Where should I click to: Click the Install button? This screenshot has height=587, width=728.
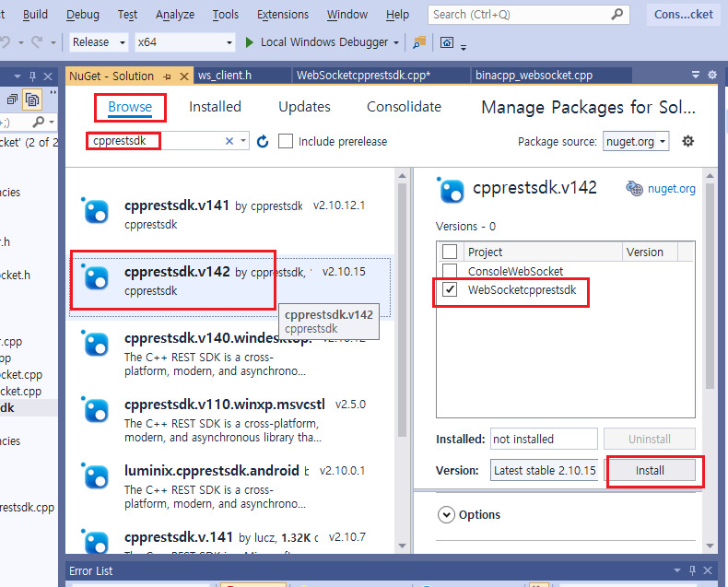tap(650, 471)
